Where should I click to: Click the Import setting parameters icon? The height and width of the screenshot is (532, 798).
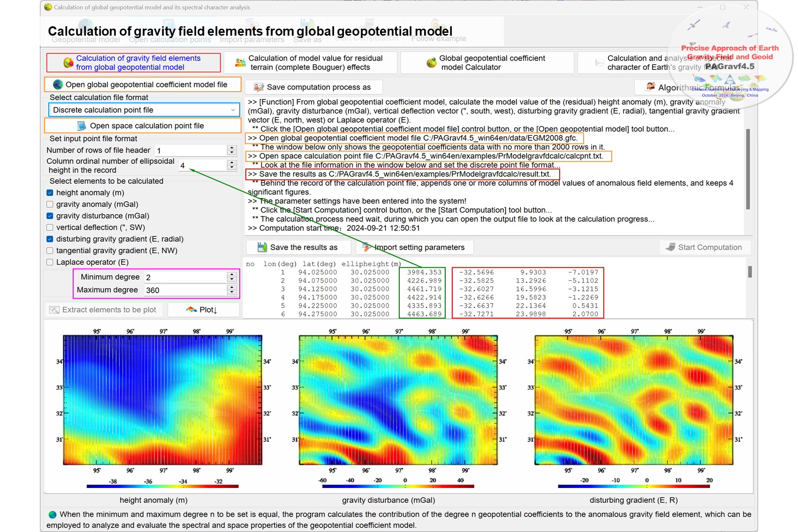tap(366, 247)
